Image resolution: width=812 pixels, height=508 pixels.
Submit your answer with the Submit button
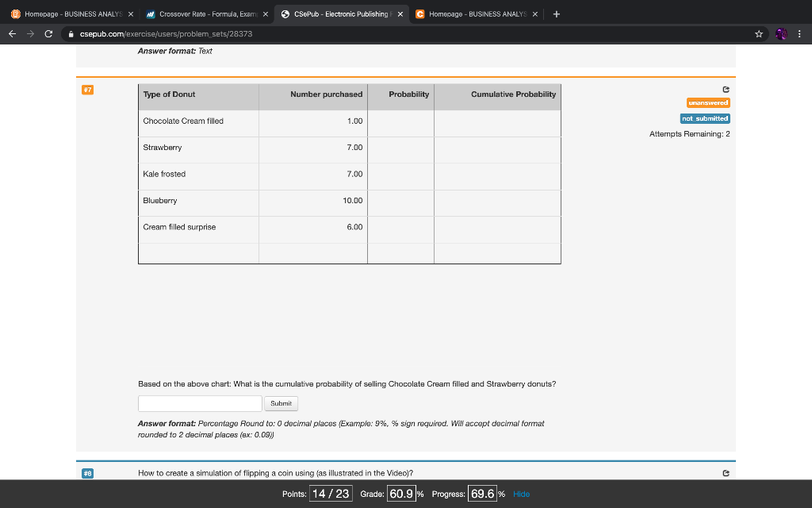tap(280, 403)
